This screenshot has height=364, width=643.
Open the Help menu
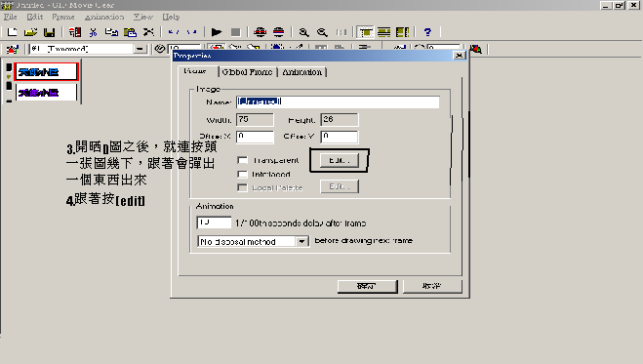point(171,17)
